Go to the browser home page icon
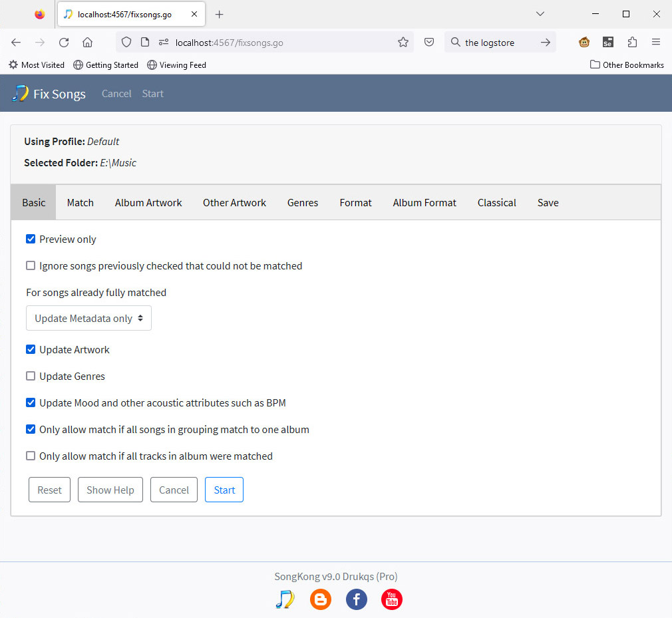Screen dimensions: 672x618 click(87, 43)
